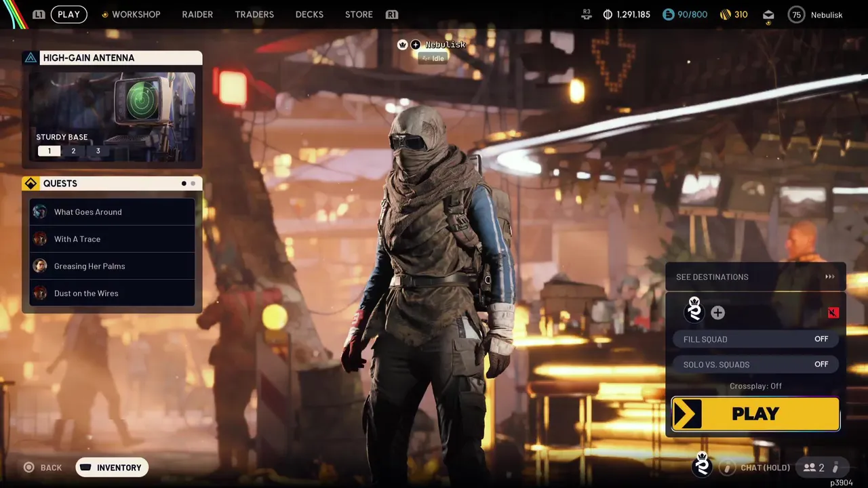Click the crowned emblem beside CHAT (HOLD)
868x488 pixels.
pyautogui.click(x=702, y=464)
